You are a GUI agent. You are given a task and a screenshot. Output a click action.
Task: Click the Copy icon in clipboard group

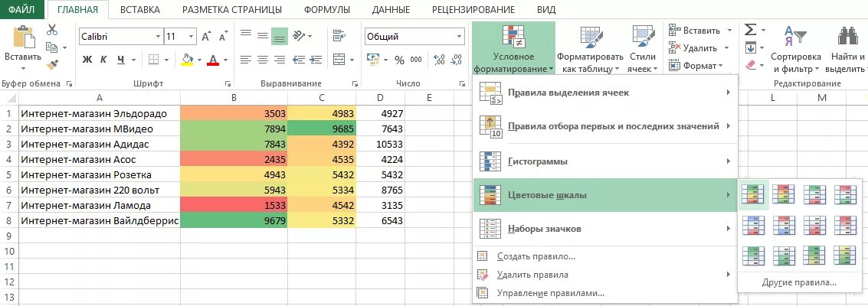pyautogui.click(x=52, y=47)
